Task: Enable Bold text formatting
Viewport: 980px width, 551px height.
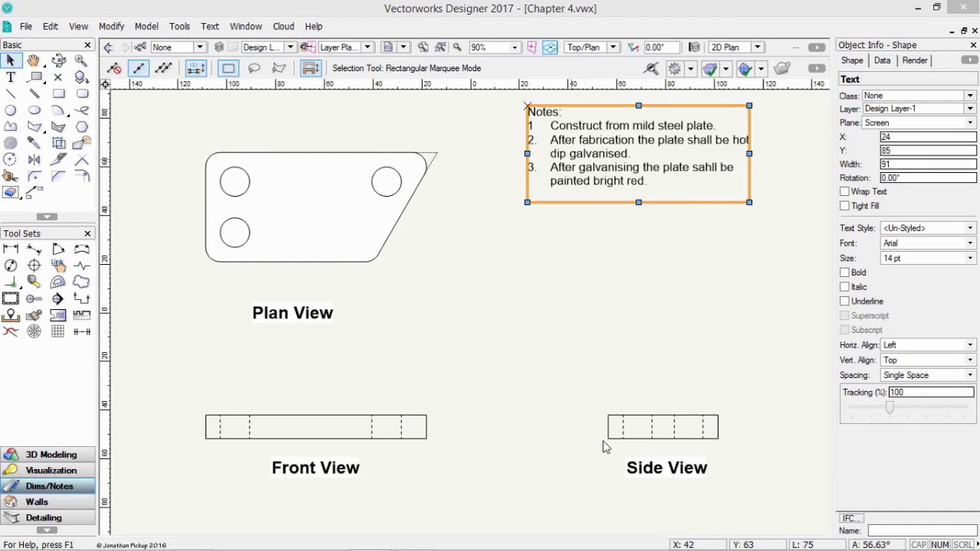Action: coord(844,272)
